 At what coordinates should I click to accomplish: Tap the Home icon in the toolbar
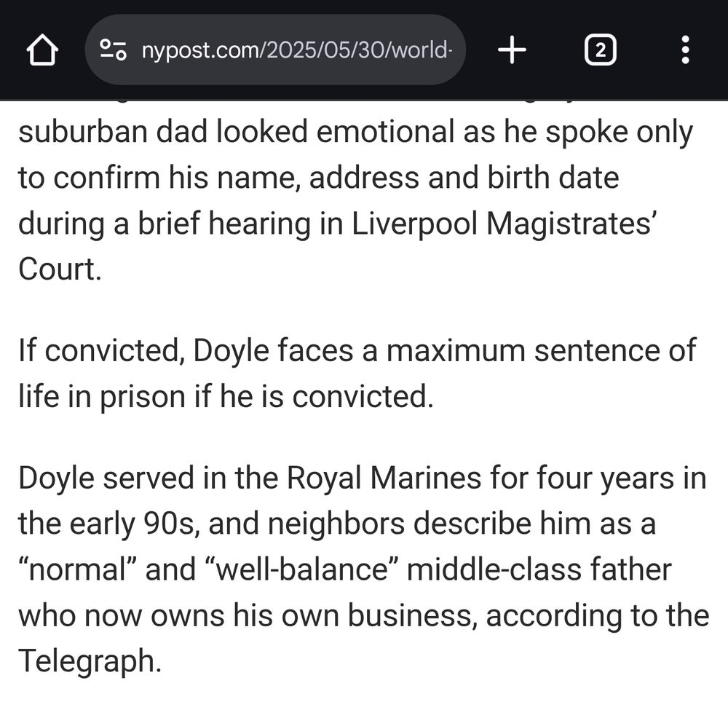(x=44, y=50)
